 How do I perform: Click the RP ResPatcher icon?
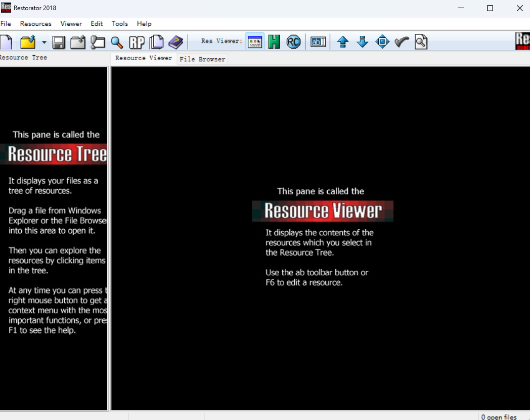point(137,43)
